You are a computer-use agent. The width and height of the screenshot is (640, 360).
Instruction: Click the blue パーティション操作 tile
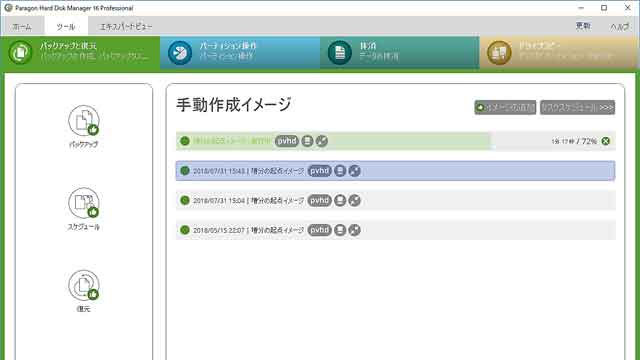click(240, 53)
